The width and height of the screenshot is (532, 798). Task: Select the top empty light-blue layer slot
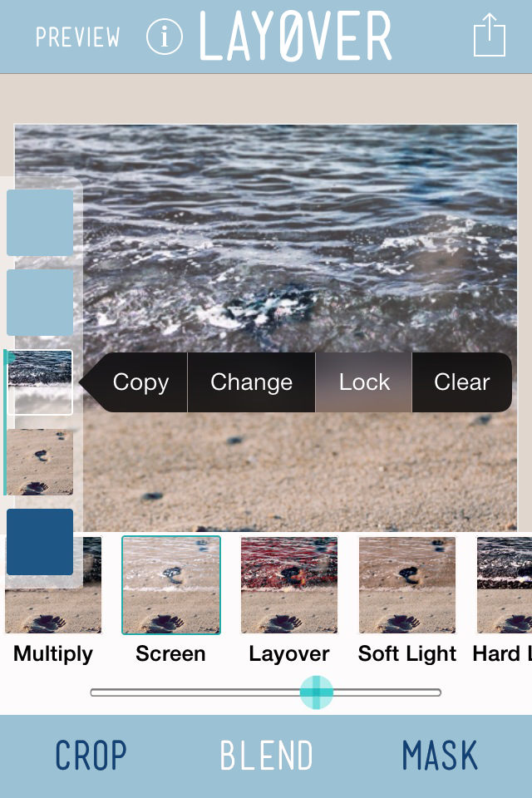tap(40, 223)
